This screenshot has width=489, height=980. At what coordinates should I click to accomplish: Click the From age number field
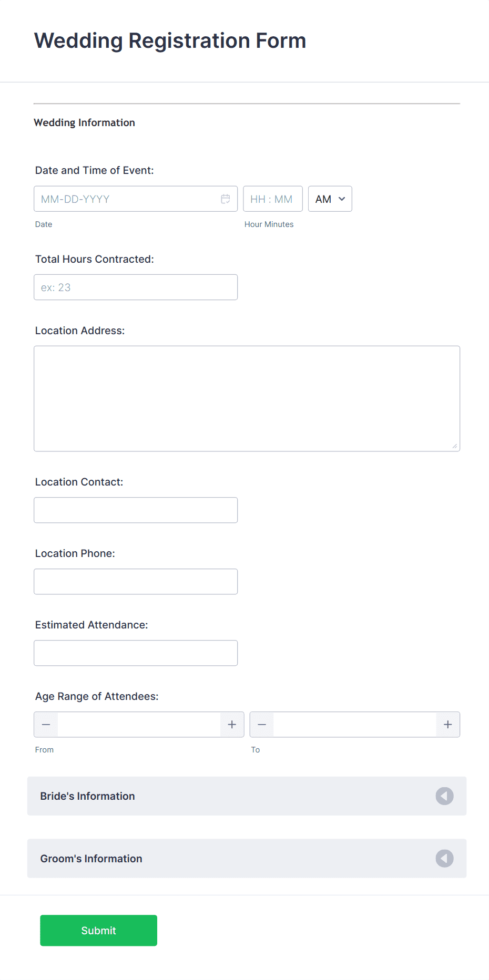point(139,725)
